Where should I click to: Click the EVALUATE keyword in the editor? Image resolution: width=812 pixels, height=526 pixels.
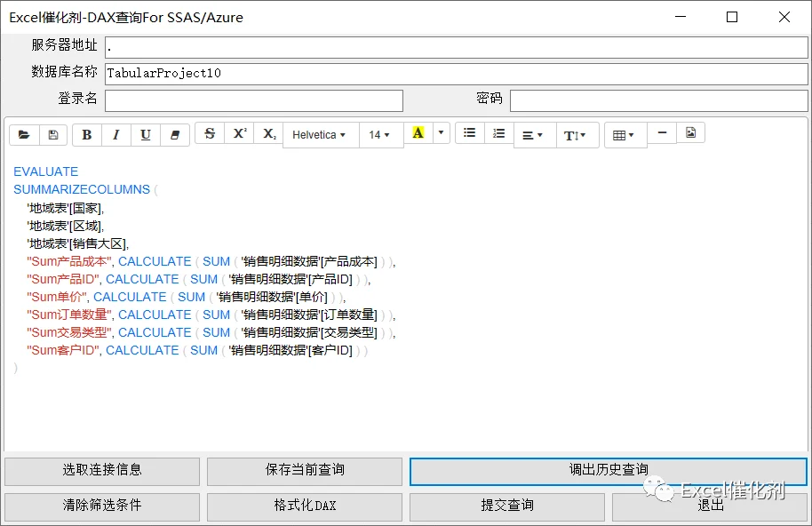pyautogui.click(x=45, y=171)
